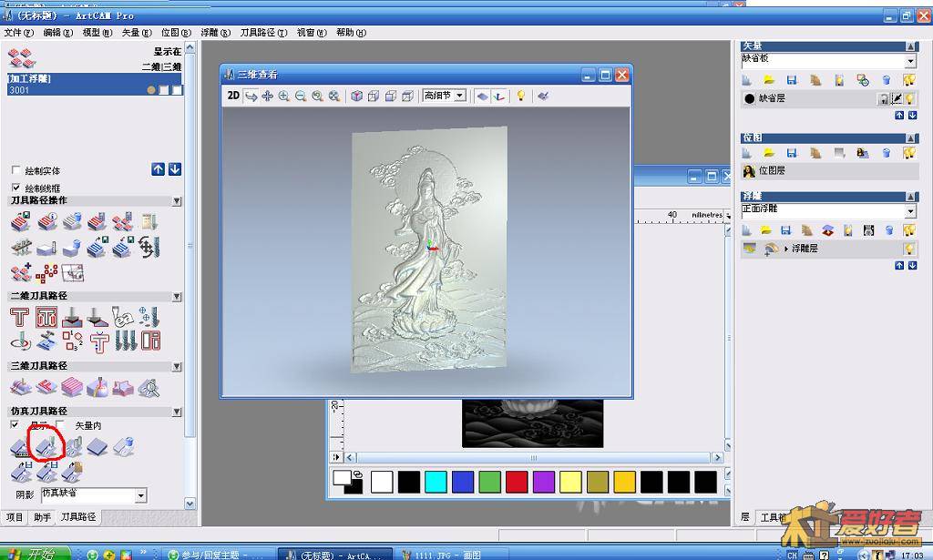Toggle all vector layers visibility bulbs
The width and height of the screenshot is (933, 560).
pos(909,80)
